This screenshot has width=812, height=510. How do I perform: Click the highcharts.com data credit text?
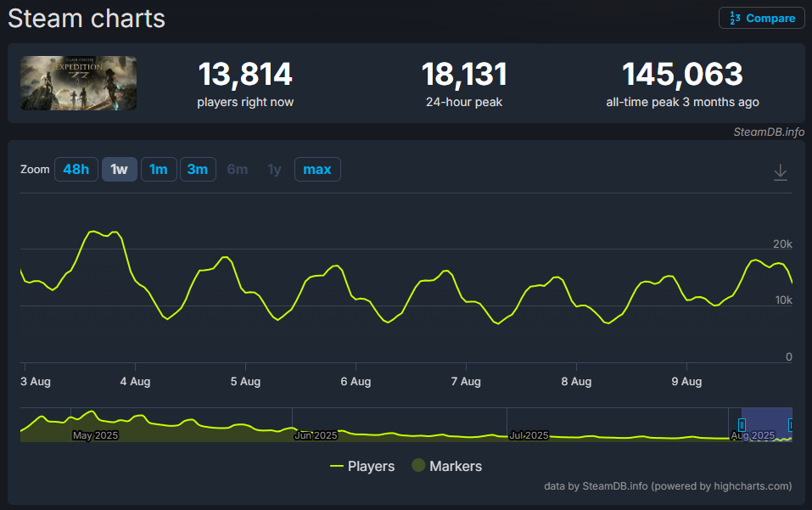(668, 486)
